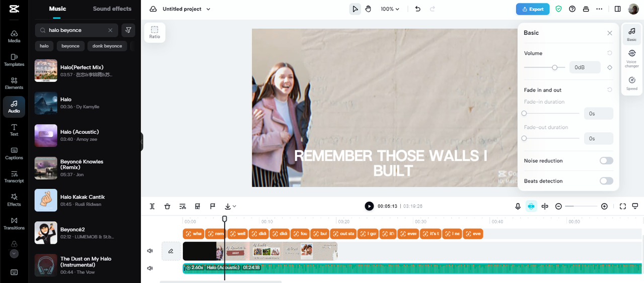Click the cover edit pencil on video track
This screenshot has height=283, width=644.
(x=171, y=251)
